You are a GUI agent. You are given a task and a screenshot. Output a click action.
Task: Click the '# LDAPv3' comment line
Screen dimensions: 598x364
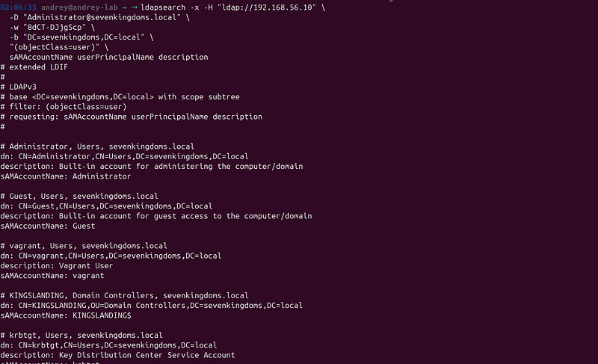(18, 87)
